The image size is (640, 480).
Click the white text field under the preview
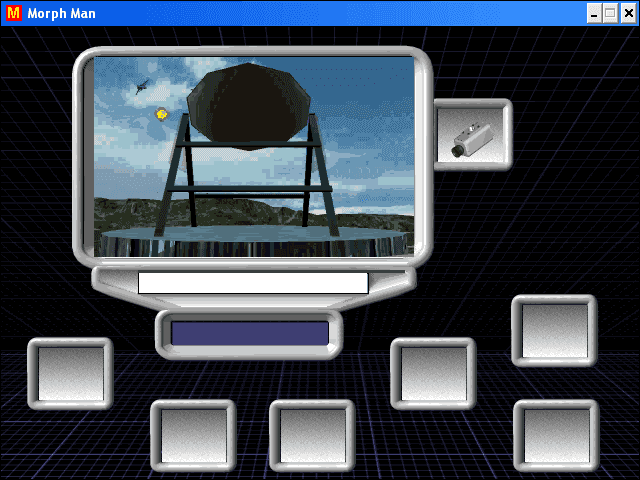click(253, 283)
